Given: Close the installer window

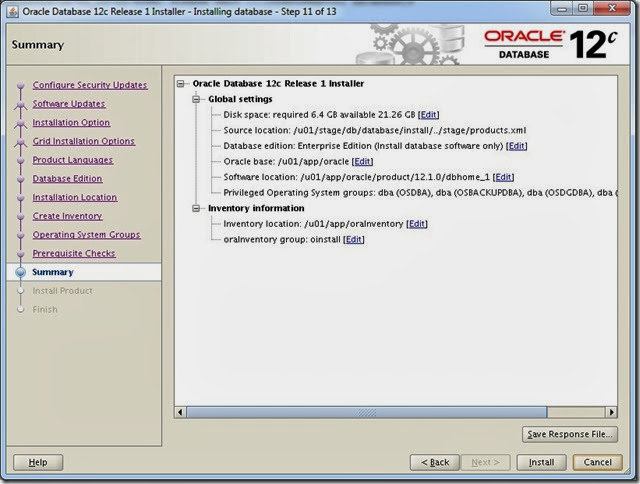Looking at the screenshot, I should coord(612,9).
